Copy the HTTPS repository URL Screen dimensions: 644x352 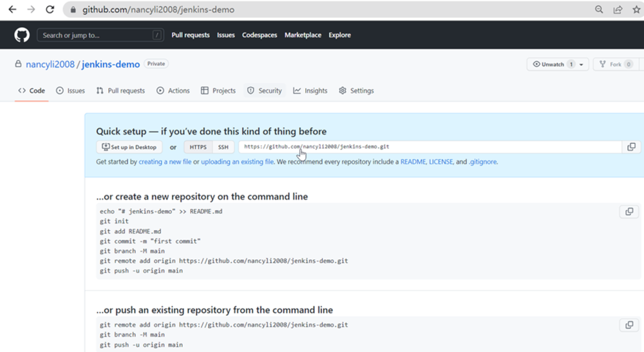pos(631,147)
